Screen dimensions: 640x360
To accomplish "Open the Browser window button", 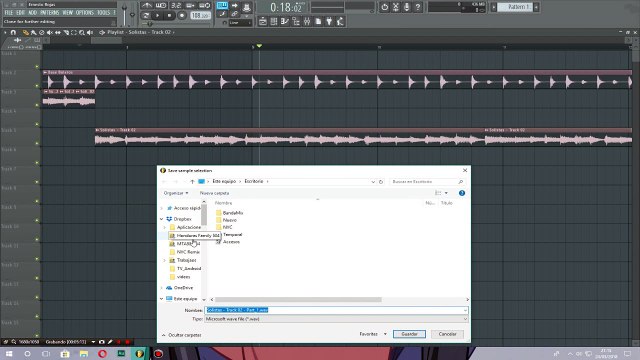I will [x=296, y=21].
